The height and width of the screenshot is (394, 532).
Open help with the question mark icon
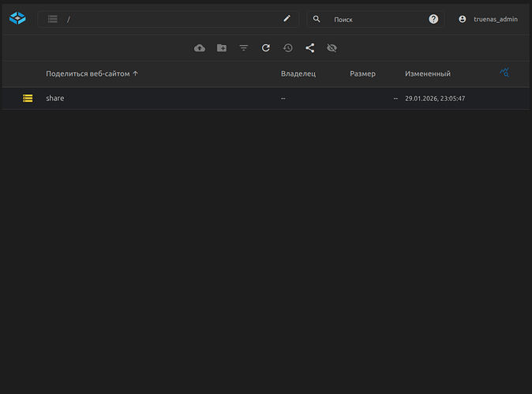tap(433, 19)
